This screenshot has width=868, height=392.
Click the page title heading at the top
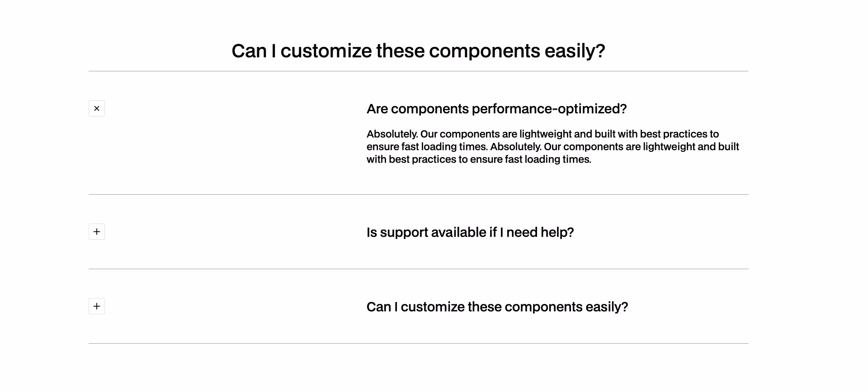pyautogui.click(x=418, y=51)
